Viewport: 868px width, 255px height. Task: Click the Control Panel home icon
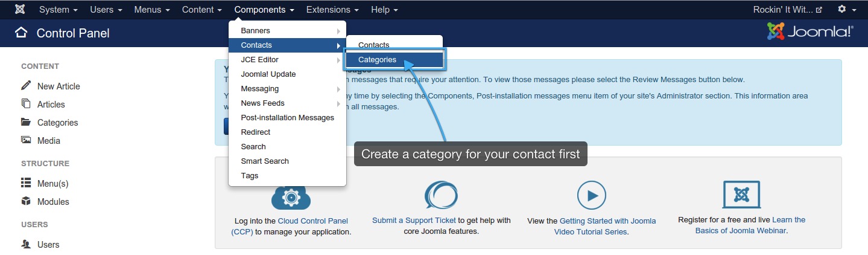(x=21, y=33)
